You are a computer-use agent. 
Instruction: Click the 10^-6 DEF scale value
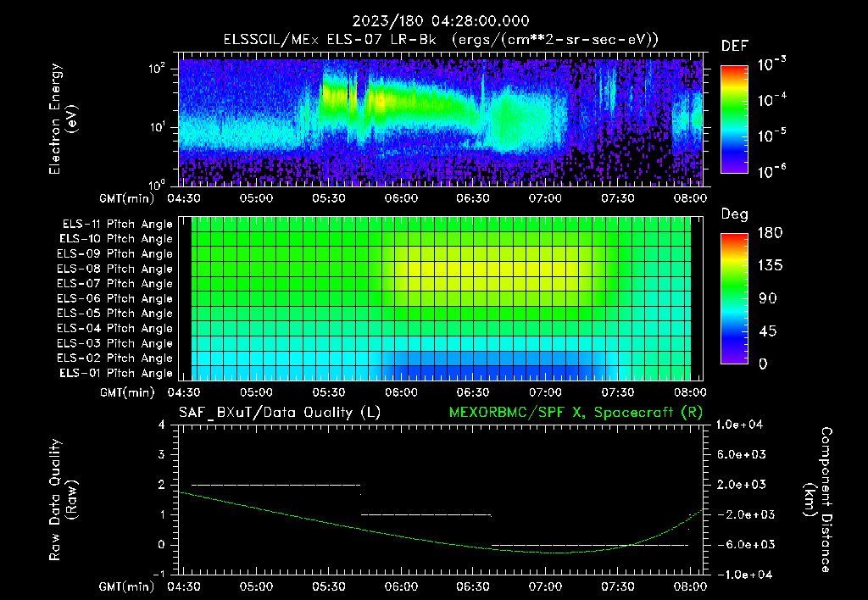[771, 170]
